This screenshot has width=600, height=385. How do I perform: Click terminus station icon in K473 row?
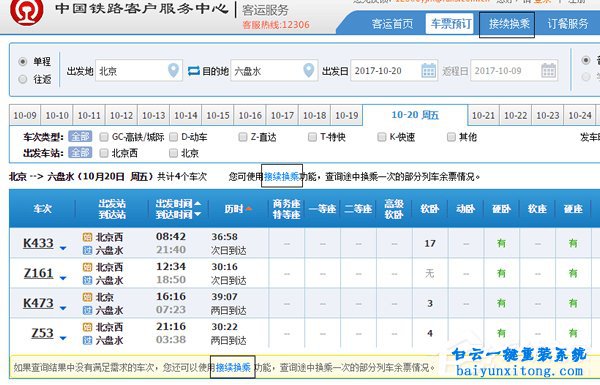pos(88,310)
